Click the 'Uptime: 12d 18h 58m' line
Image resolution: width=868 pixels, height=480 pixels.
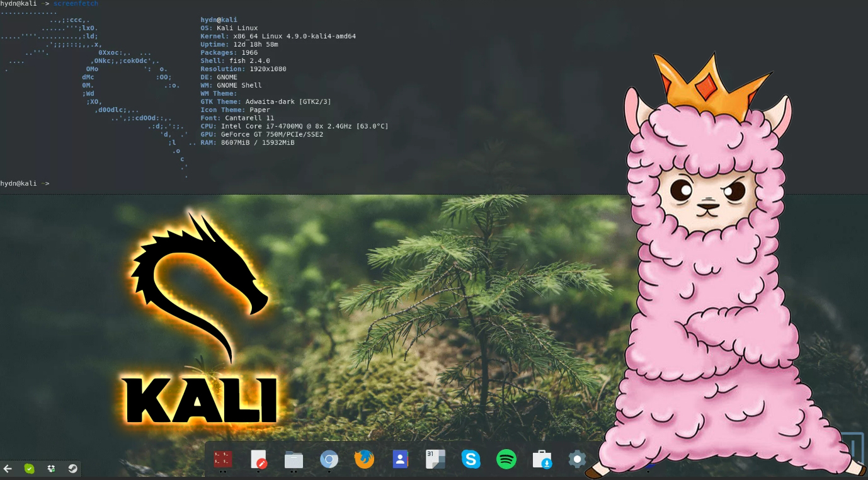pos(239,45)
